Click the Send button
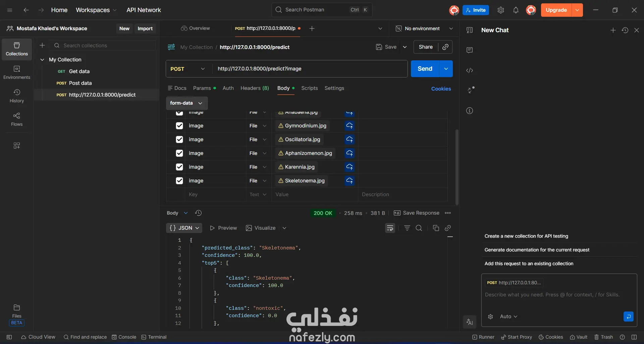The image size is (644, 344). point(425,69)
